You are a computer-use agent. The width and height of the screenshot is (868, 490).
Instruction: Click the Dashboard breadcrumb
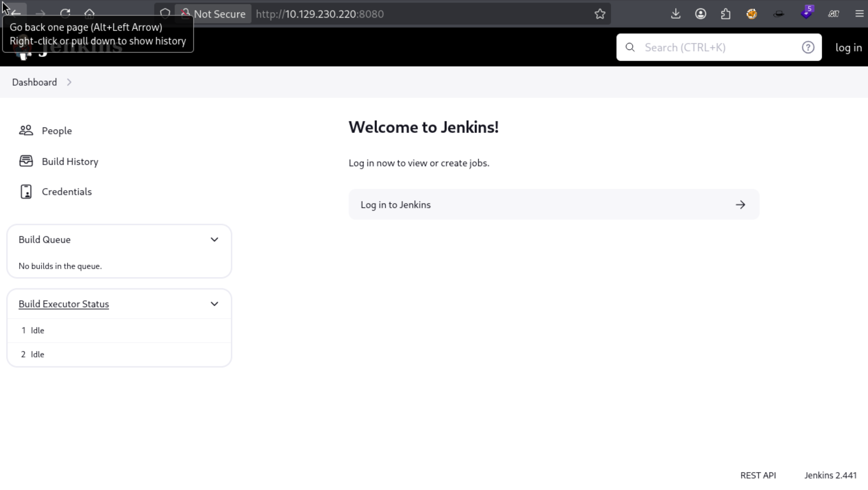point(34,82)
